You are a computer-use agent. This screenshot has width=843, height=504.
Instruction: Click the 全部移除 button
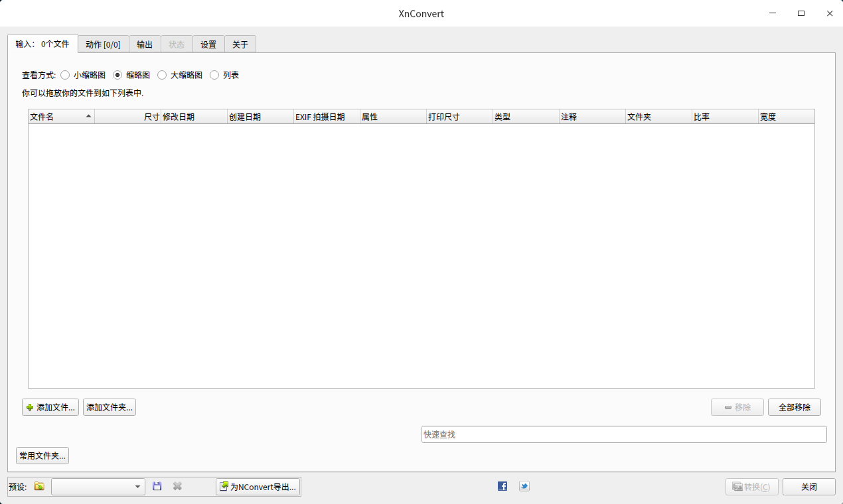pos(794,407)
